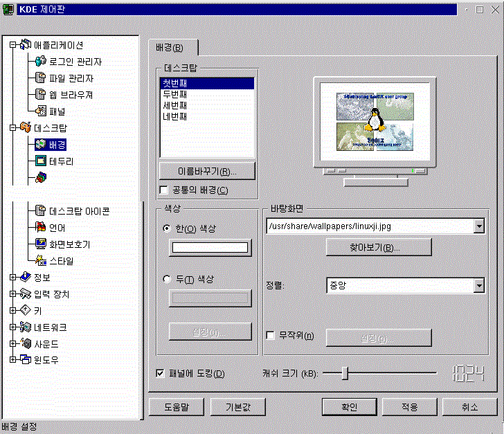Collapse the 애플리케이션 tree node
The height and width of the screenshot is (434, 504).
[x=12, y=45]
